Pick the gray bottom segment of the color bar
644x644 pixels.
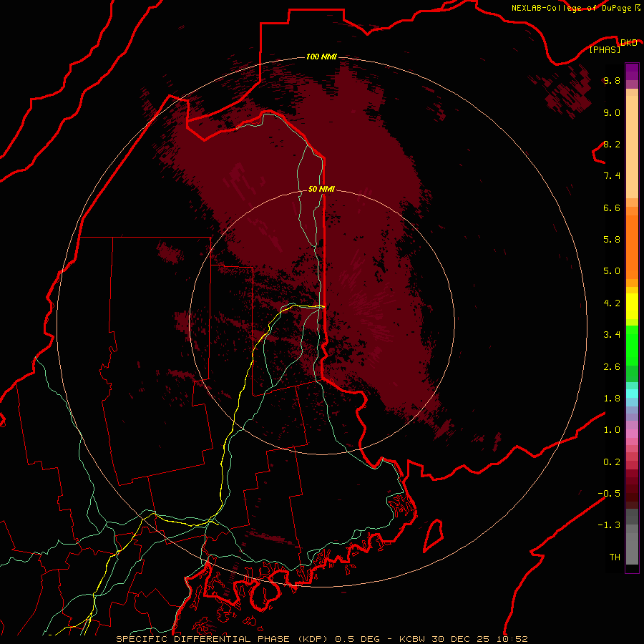click(x=632, y=548)
